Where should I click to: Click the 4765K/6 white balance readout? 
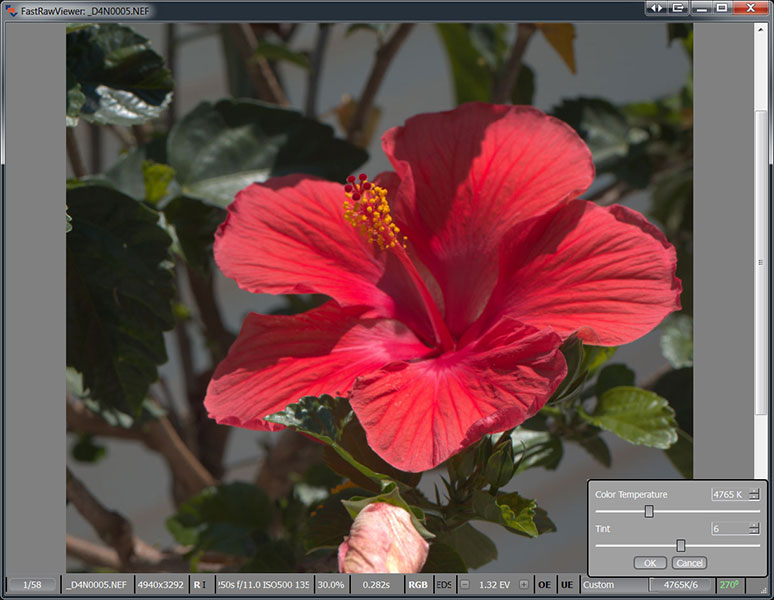682,584
